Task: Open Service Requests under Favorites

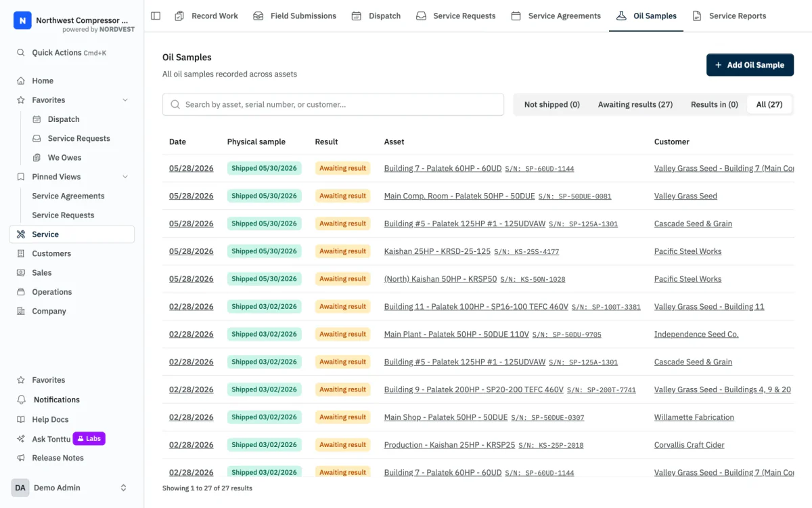Action: pyautogui.click(x=78, y=138)
